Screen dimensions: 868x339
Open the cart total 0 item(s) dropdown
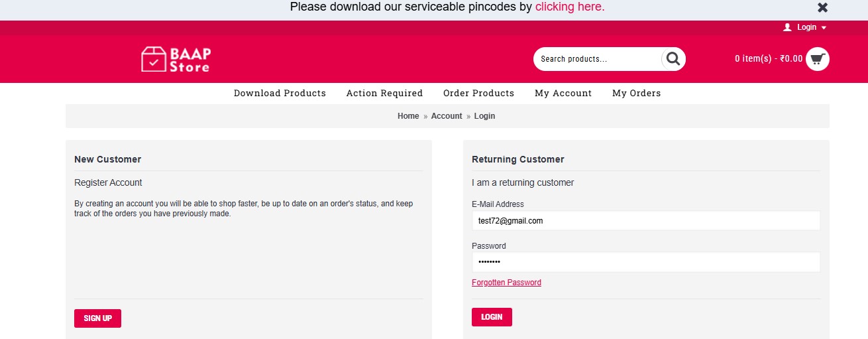click(x=769, y=59)
